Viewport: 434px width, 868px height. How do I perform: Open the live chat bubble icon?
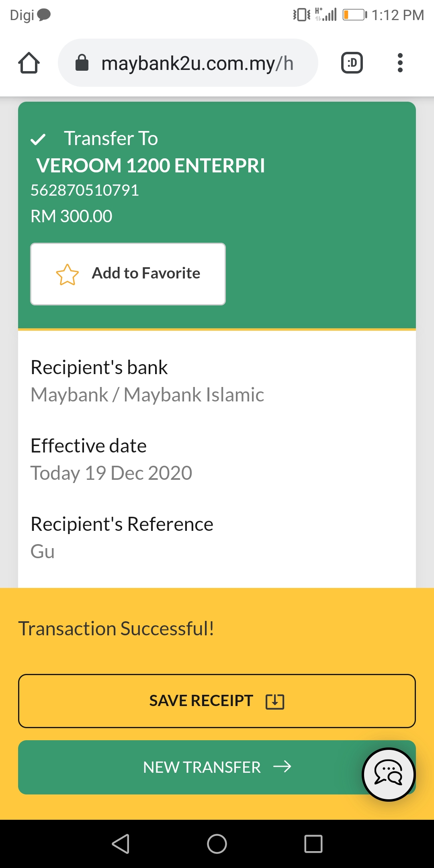[389, 774]
